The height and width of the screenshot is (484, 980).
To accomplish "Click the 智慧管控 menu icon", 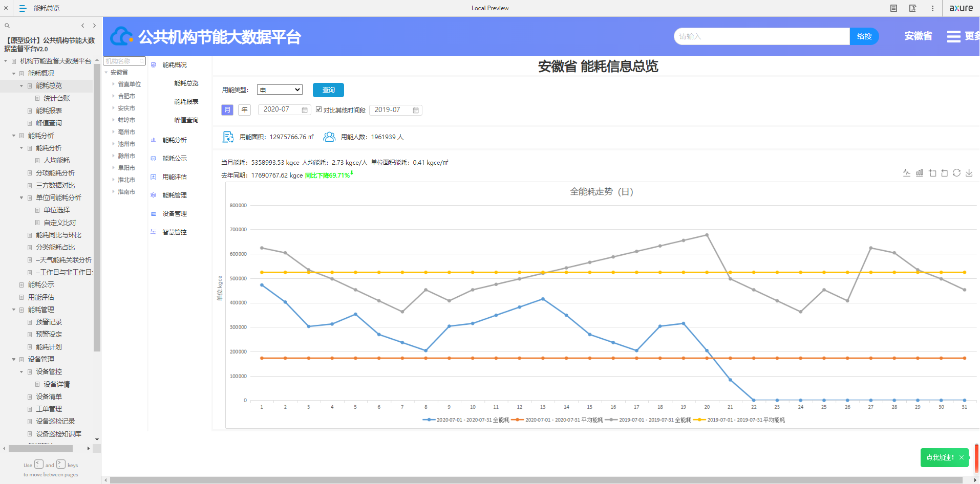I will pyautogui.click(x=153, y=232).
